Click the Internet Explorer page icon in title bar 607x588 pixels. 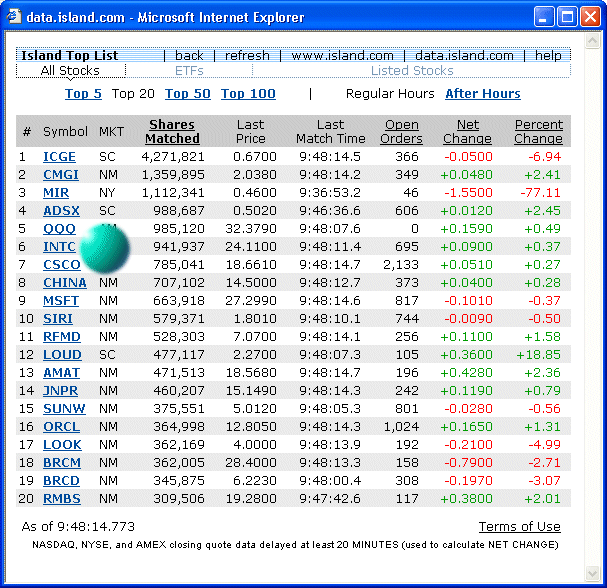click(x=14, y=16)
